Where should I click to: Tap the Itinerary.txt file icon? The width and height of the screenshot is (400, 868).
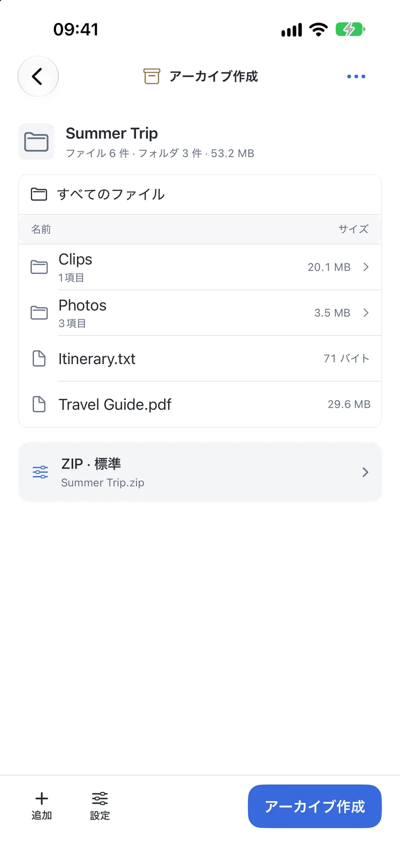pos(39,359)
